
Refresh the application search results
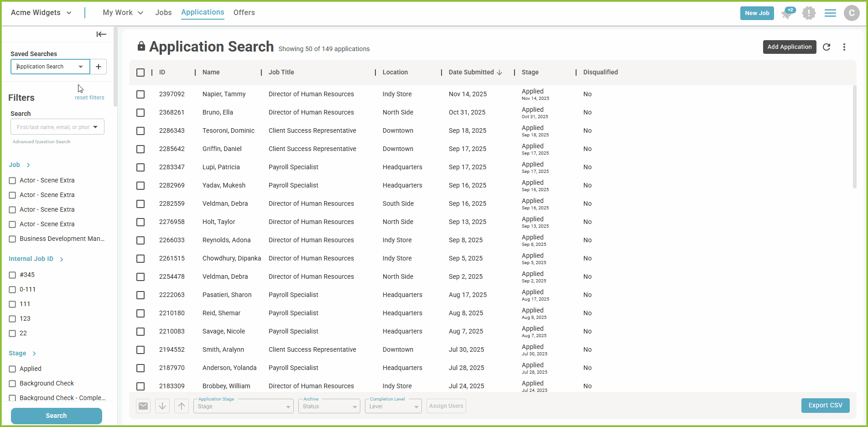(x=826, y=47)
